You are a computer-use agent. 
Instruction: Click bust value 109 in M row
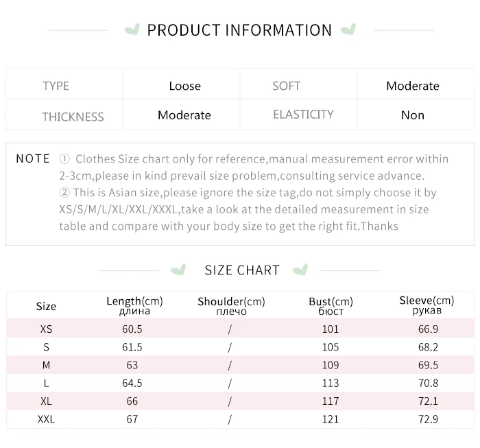pyautogui.click(x=331, y=365)
